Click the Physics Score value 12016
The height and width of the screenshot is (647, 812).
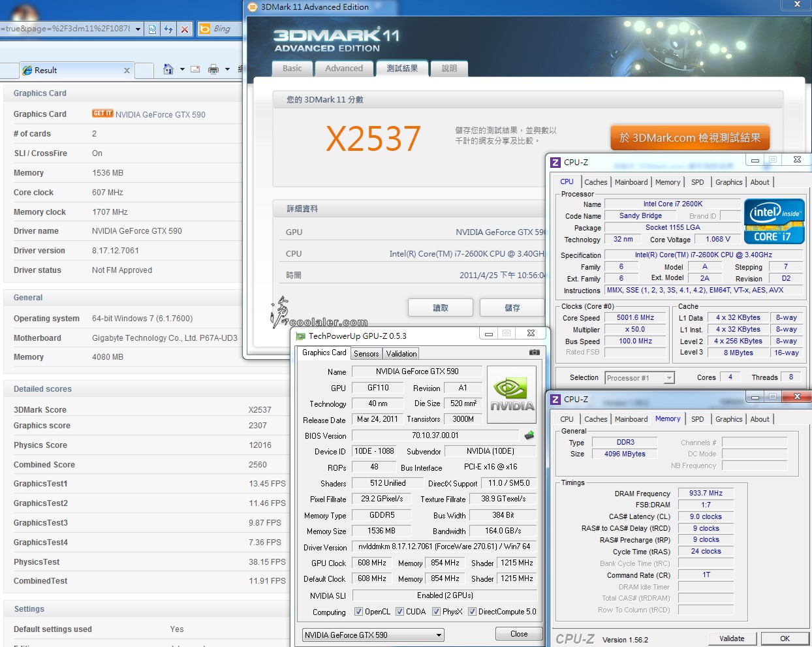tap(260, 445)
